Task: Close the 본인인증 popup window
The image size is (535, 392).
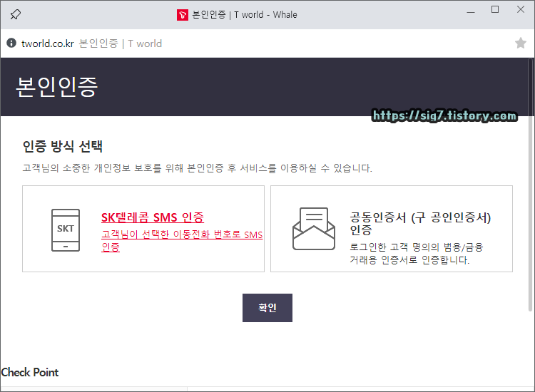Action: 521,9
